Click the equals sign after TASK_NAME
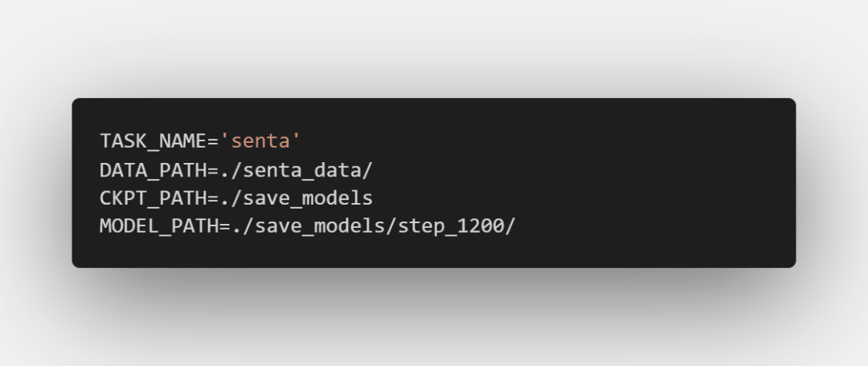The image size is (868, 366). click(213, 141)
